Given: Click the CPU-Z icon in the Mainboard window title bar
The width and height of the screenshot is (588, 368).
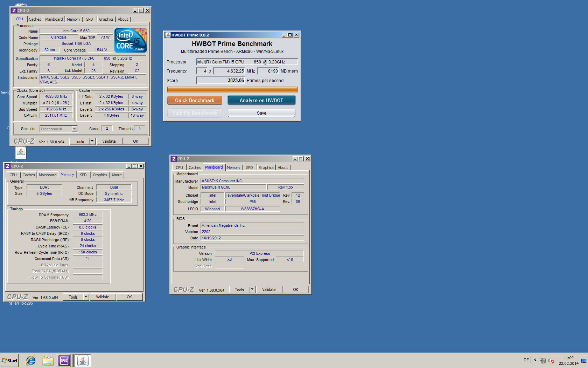Looking at the screenshot, I should tap(174, 159).
